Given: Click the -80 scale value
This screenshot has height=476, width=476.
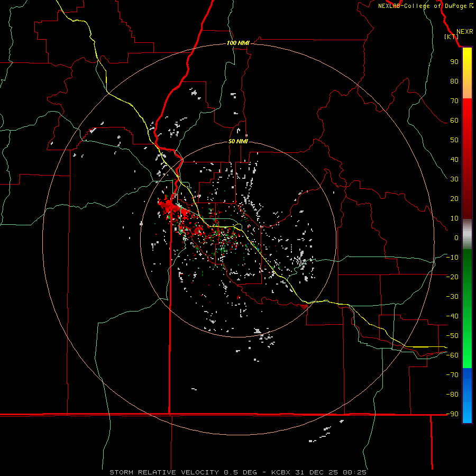Looking at the screenshot, I should [452, 395].
